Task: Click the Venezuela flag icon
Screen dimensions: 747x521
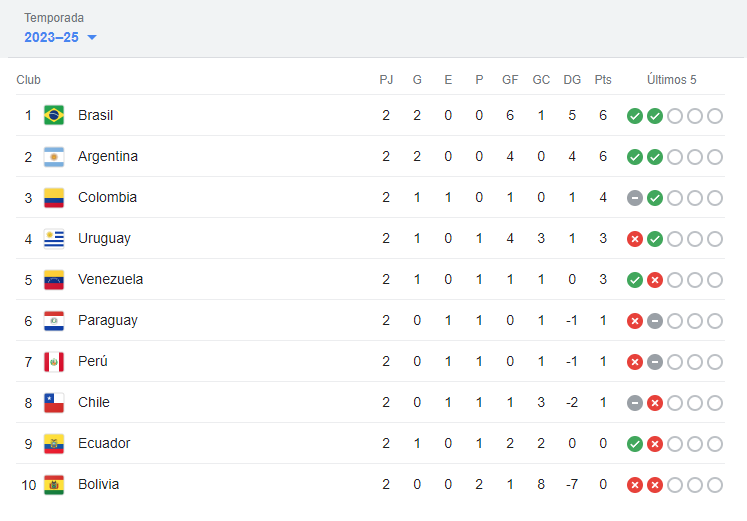Action: coord(54,279)
